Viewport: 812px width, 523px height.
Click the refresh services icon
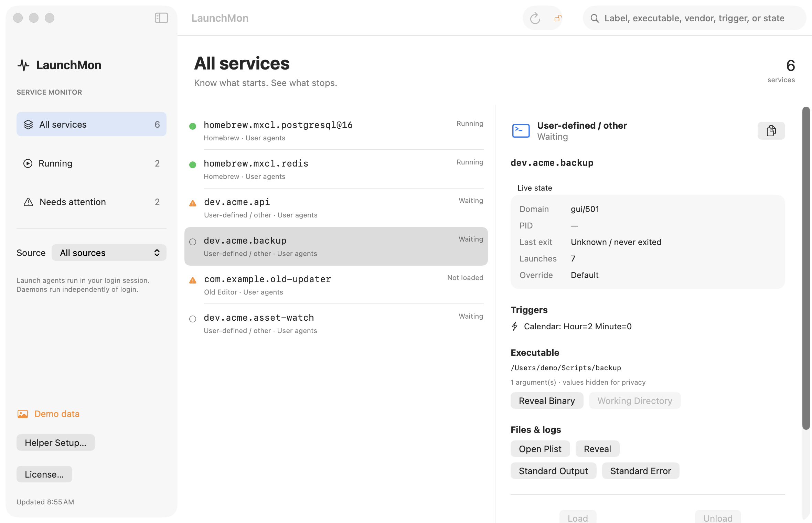pyautogui.click(x=535, y=18)
